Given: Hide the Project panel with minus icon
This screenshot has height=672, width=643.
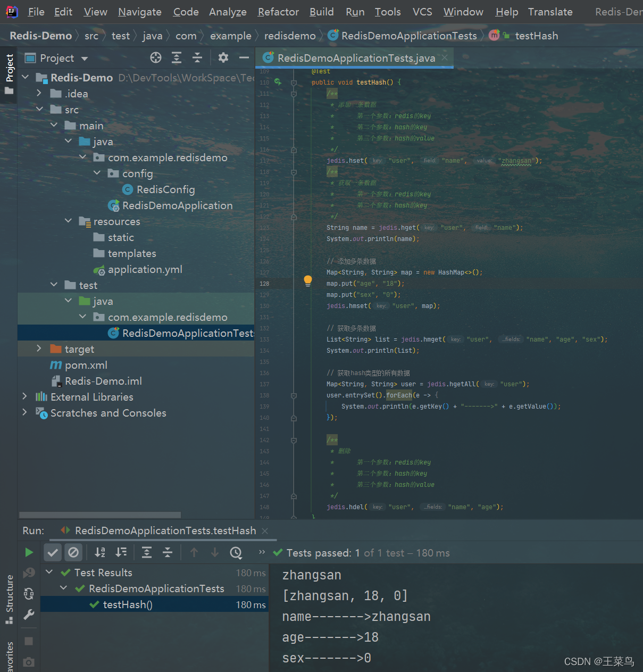Looking at the screenshot, I should click(244, 57).
